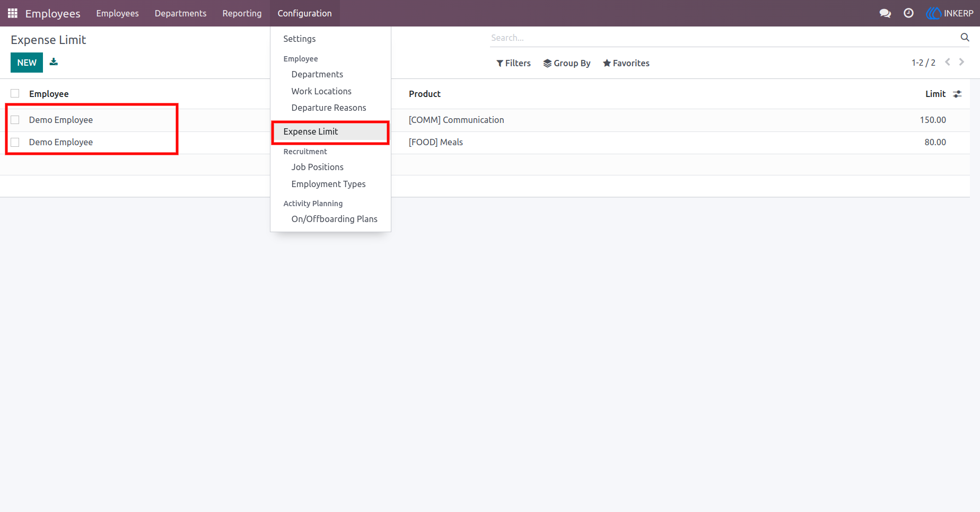This screenshot has height=512, width=980.
Task: Open the Filters dropdown
Action: click(513, 63)
